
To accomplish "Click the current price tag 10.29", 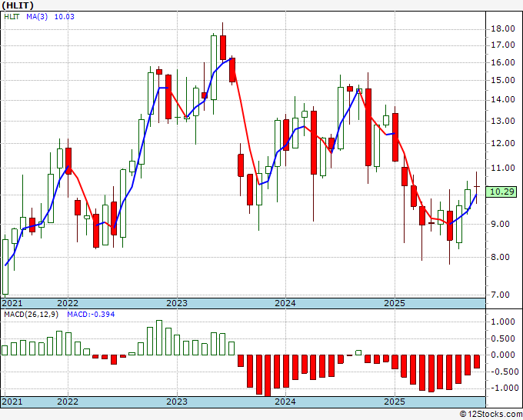I will (x=501, y=192).
